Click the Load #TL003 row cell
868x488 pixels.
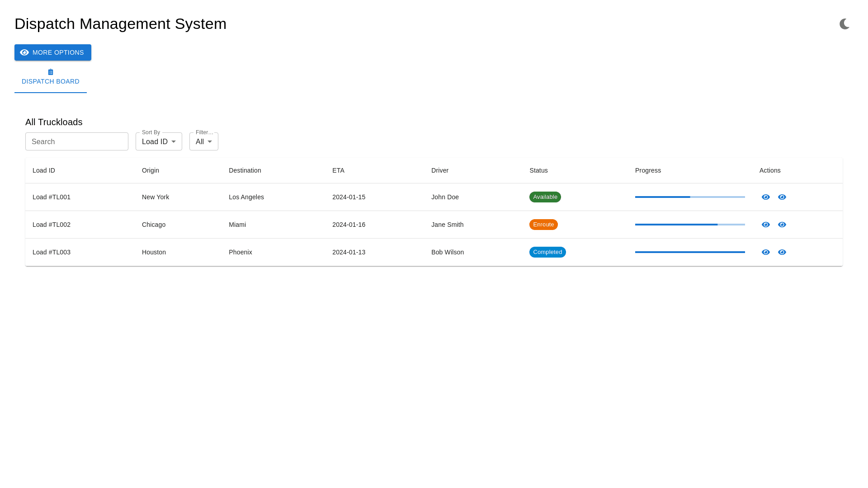click(x=52, y=252)
